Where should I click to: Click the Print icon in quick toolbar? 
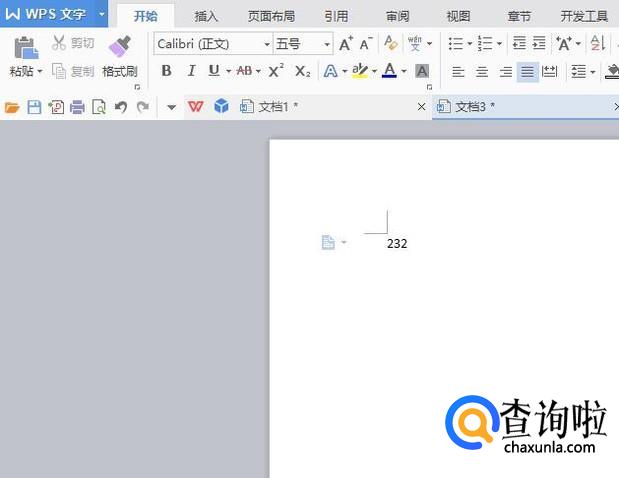pos(77,107)
